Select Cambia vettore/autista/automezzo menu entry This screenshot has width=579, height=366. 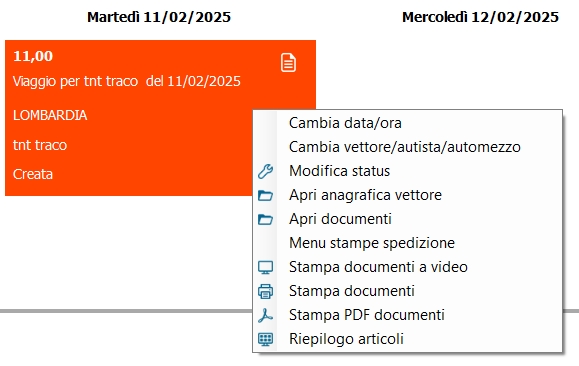coord(407,147)
